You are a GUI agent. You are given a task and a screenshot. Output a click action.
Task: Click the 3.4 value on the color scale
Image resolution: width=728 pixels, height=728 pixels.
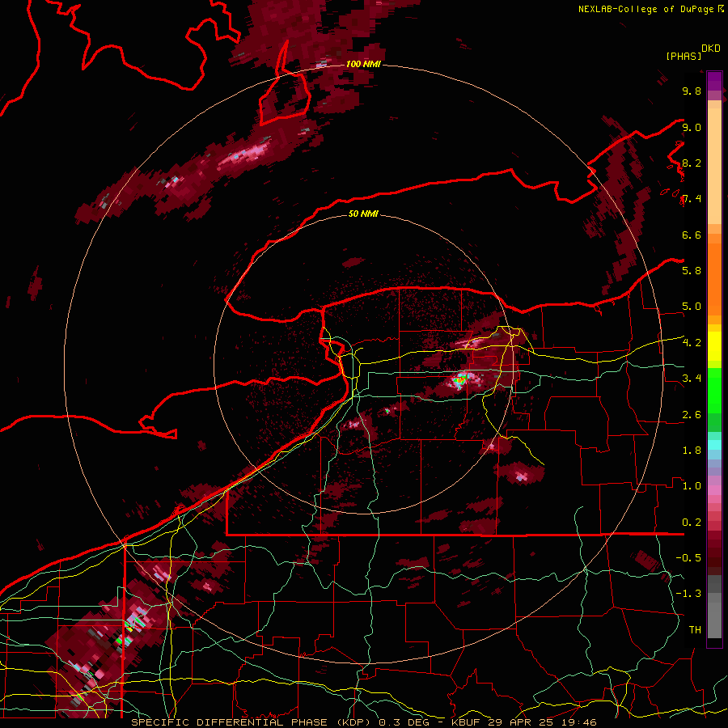pos(692,379)
